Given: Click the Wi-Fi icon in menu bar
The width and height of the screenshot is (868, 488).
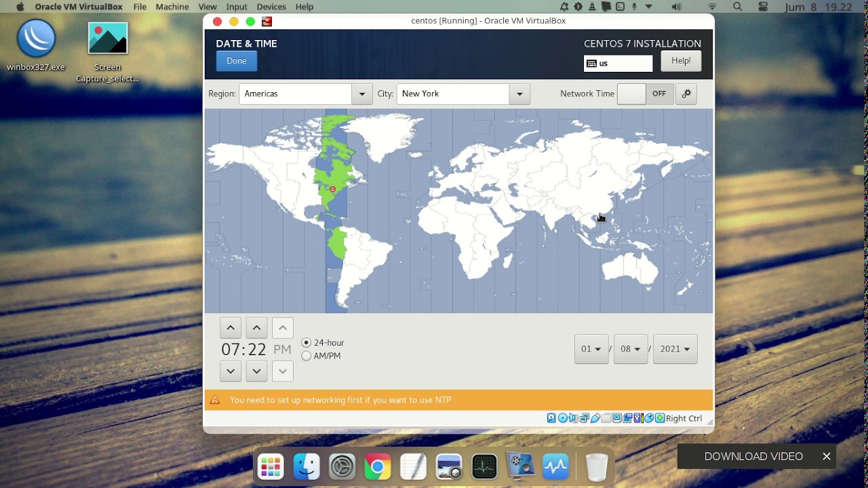Looking at the screenshot, I should (x=712, y=7).
